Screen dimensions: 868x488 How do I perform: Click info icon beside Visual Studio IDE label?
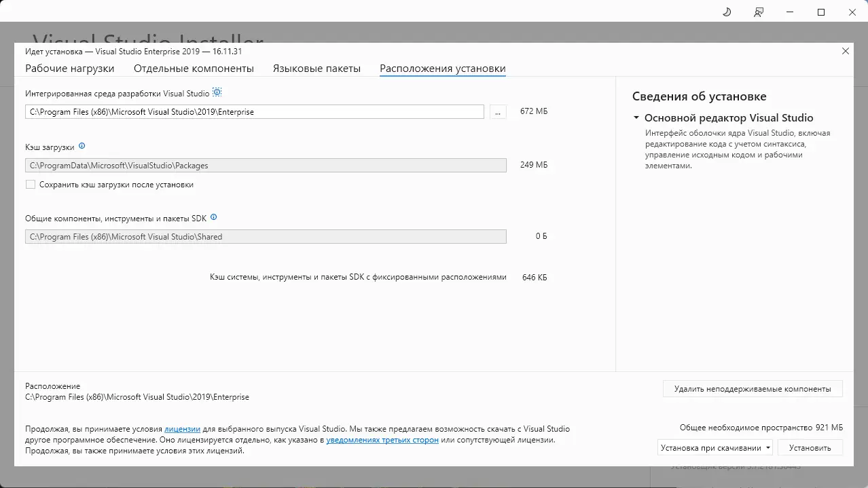click(217, 92)
